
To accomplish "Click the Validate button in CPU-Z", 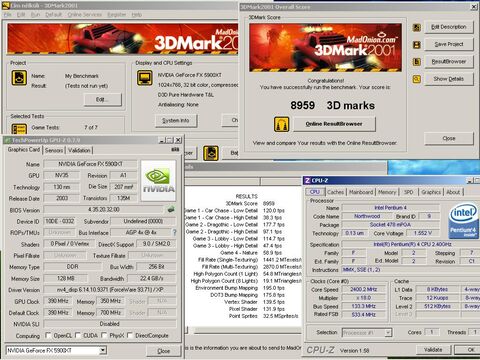I will point(433,350).
